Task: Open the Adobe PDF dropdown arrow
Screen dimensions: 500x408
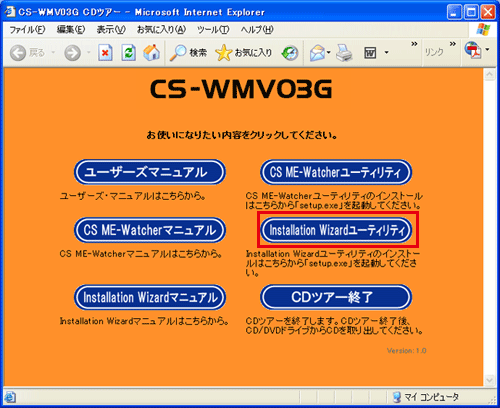Action: pyautogui.click(x=487, y=50)
